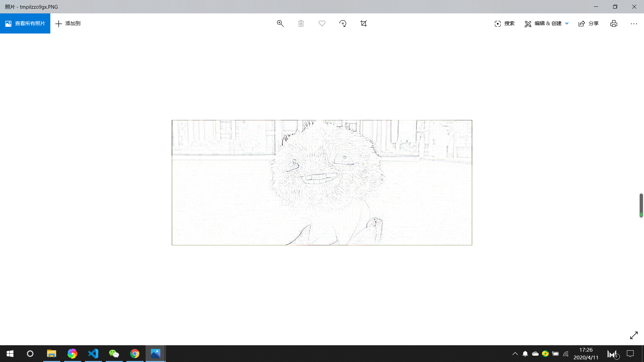This screenshot has height=362, width=644.
Task: Open File Explorer from taskbar
Action: (51, 354)
